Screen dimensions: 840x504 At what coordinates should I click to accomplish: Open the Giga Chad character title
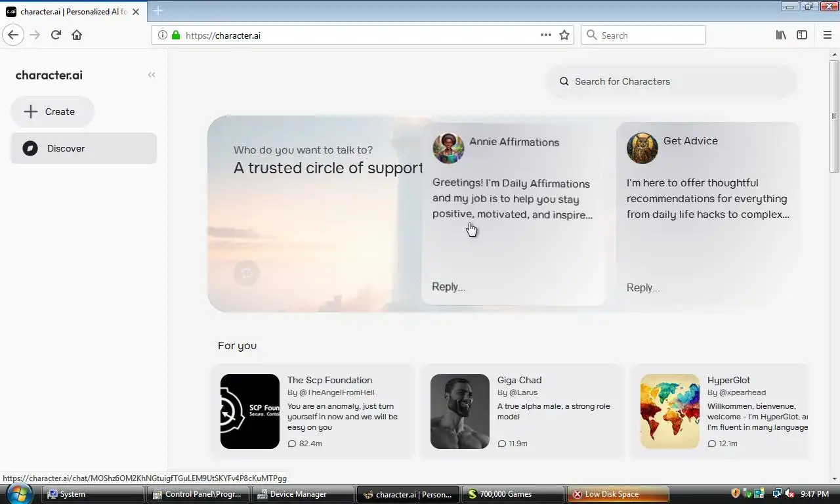pos(519,380)
